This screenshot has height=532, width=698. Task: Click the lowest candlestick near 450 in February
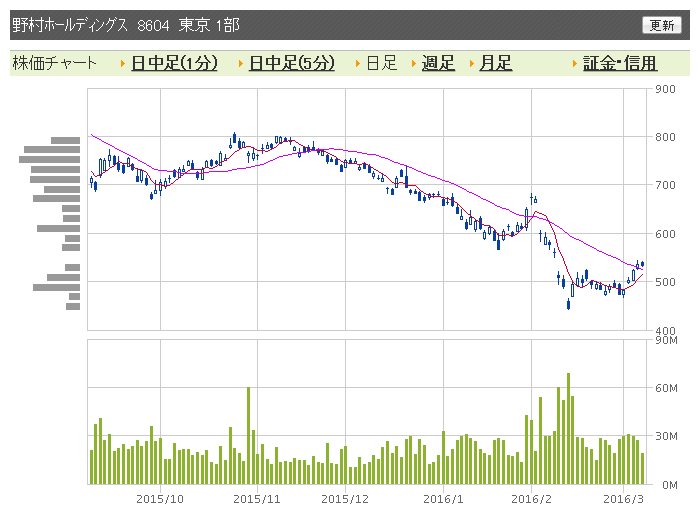(x=568, y=304)
